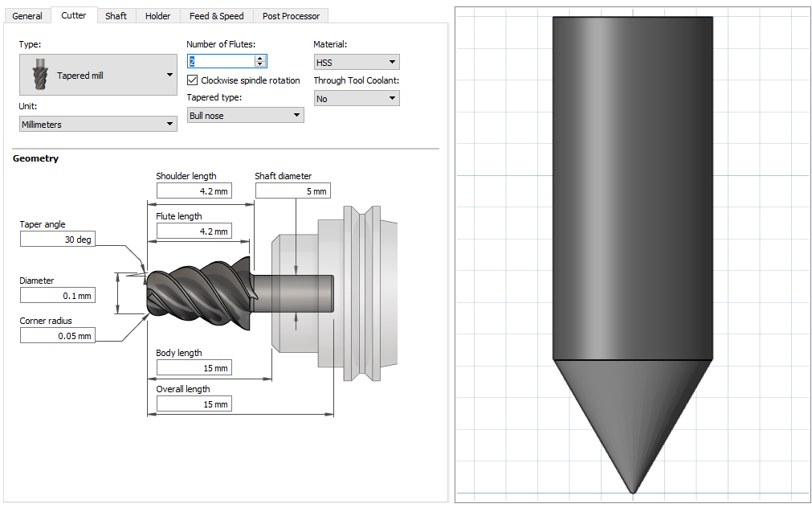Image resolution: width=812 pixels, height=512 pixels.
Task: Click the Clockwise spindle rotation label text
Action: click(250, 80)
